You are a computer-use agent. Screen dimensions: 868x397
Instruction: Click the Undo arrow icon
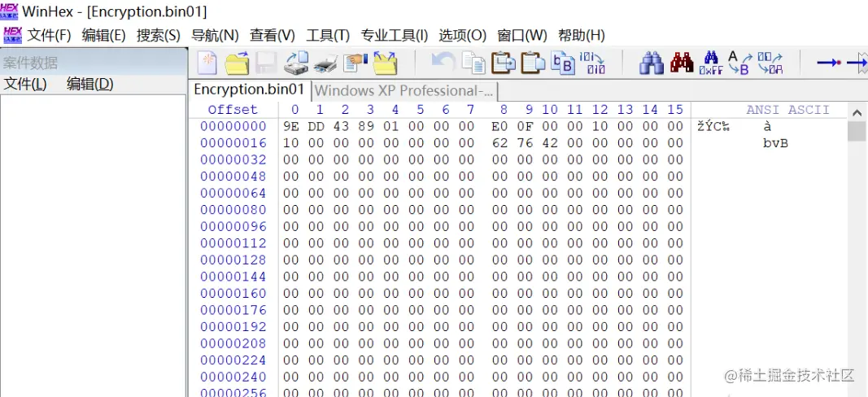(443, 63)
